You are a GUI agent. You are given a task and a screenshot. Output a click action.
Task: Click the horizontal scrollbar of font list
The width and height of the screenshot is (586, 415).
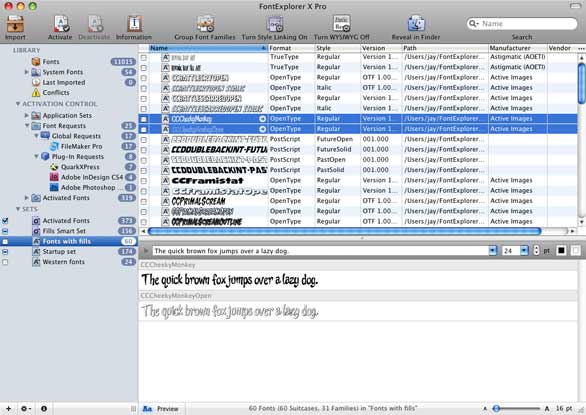tap(345, 231)
